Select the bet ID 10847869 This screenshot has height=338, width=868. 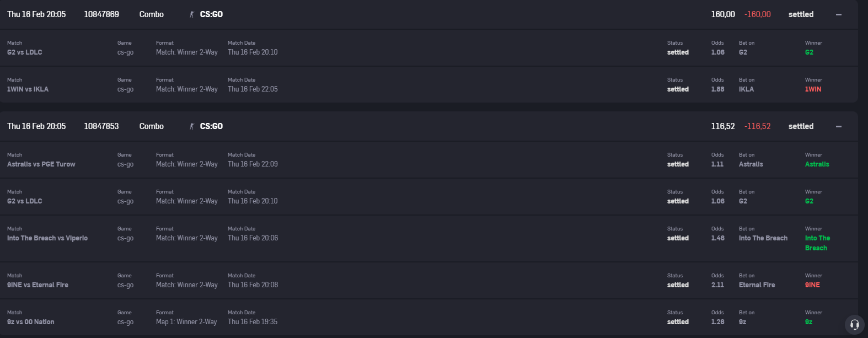point(101,14)
